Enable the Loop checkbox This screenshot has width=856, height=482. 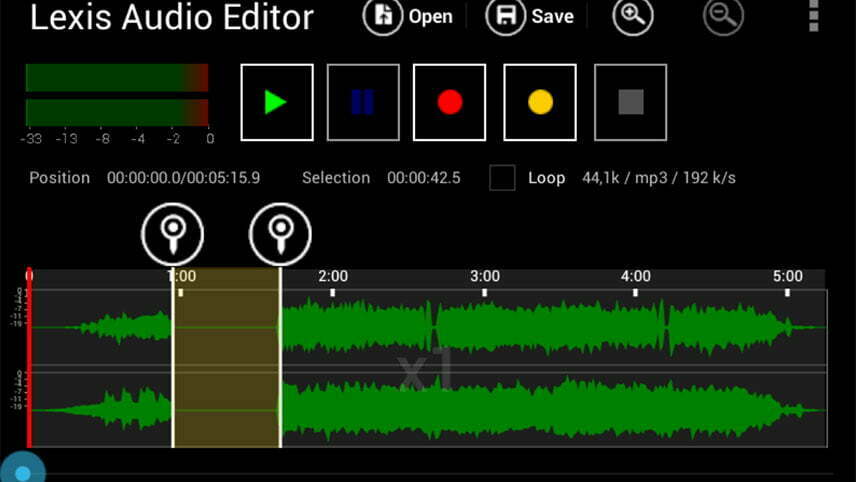click(x=502, y=177)
